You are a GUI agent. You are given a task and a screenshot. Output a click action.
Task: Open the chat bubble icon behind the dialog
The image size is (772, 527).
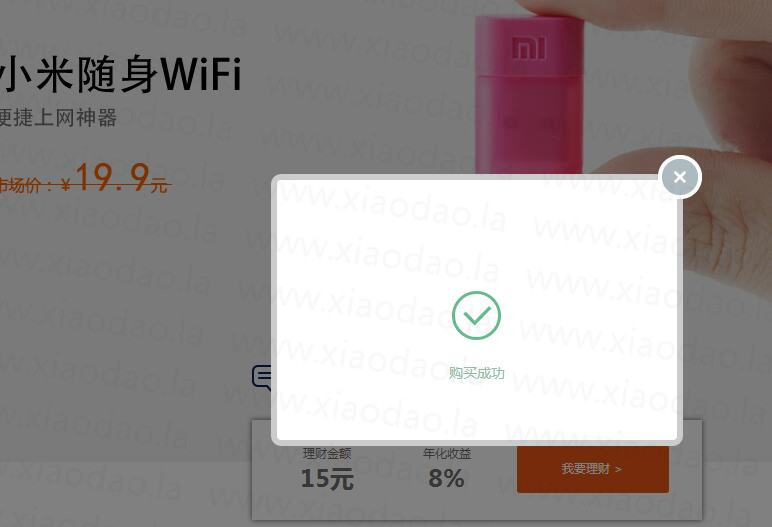(261, 378)
